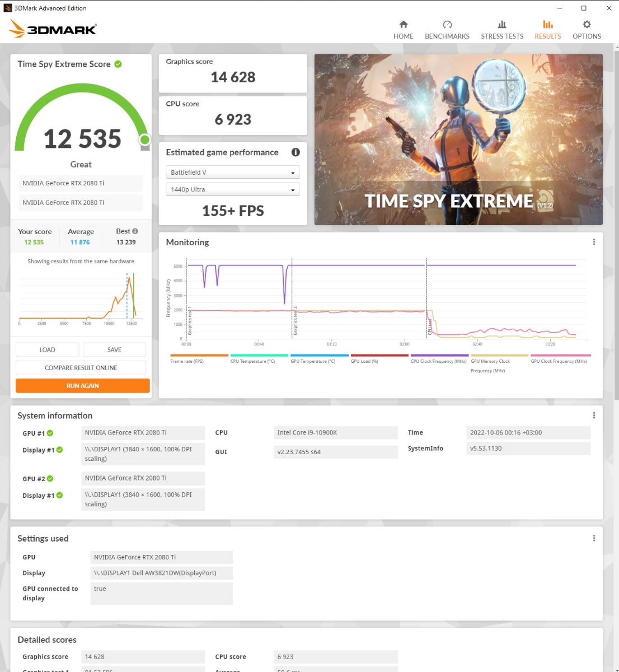
Task: Click the average score 11 876
Action: (80, 242)
